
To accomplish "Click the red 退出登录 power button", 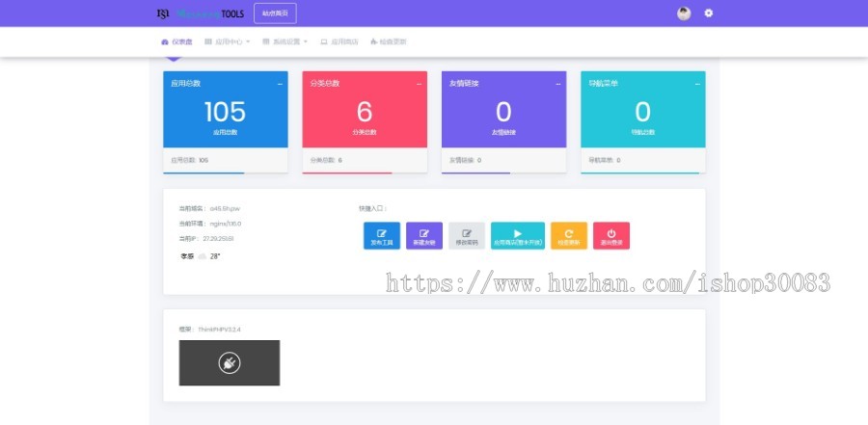I will pyautogui.click(x=611, y=236).
